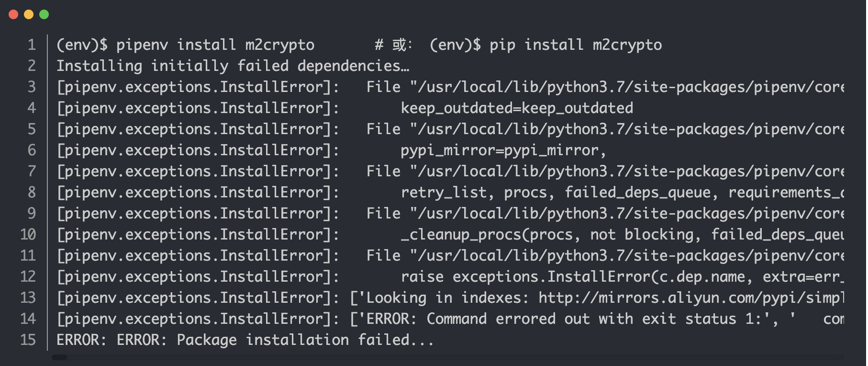Select line number 1 in the gutter
Screen dimensions: 868x366
coord(31,45)
